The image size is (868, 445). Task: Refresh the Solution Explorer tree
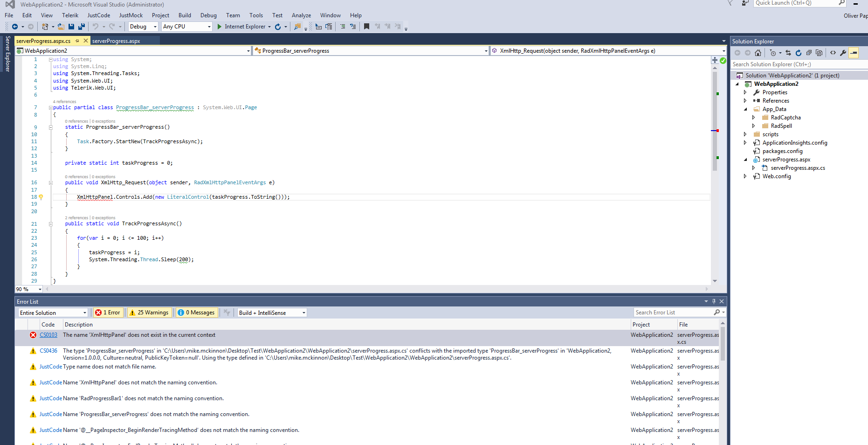pyautogui.click(x=799, y=53)
